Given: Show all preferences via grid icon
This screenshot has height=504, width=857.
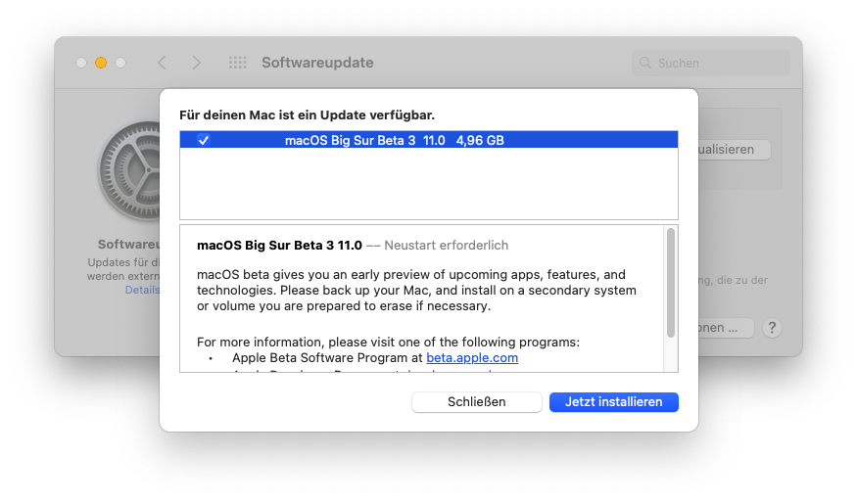Looking at the screenshot, I should (237, 63).
